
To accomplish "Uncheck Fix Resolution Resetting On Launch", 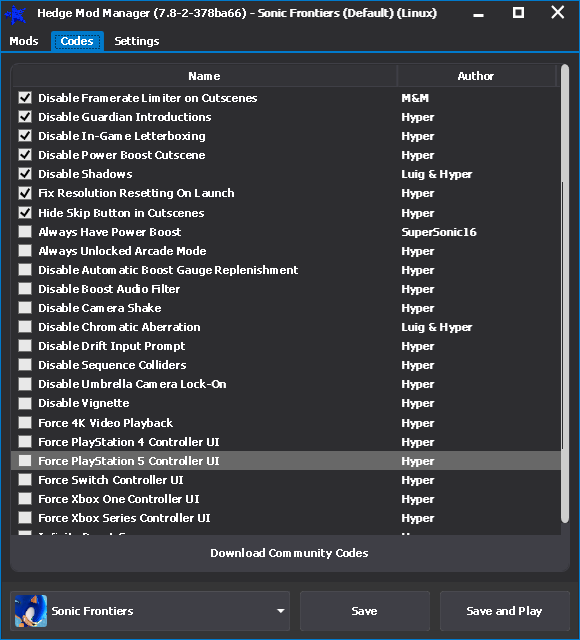I will (25, 193).
